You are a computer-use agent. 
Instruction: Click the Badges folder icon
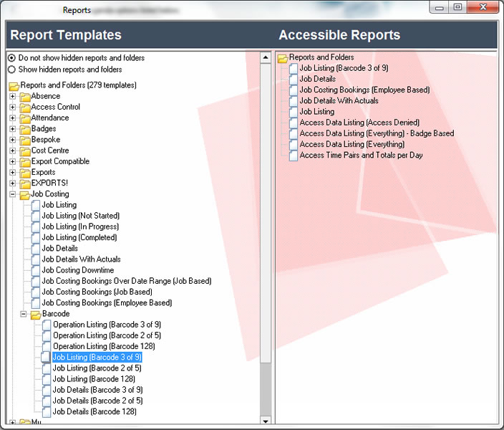click(x=25, y=129)
